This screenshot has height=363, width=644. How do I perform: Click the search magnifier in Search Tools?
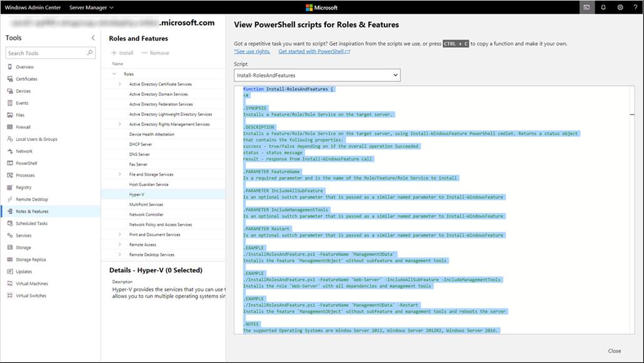(x=90, y=53)
